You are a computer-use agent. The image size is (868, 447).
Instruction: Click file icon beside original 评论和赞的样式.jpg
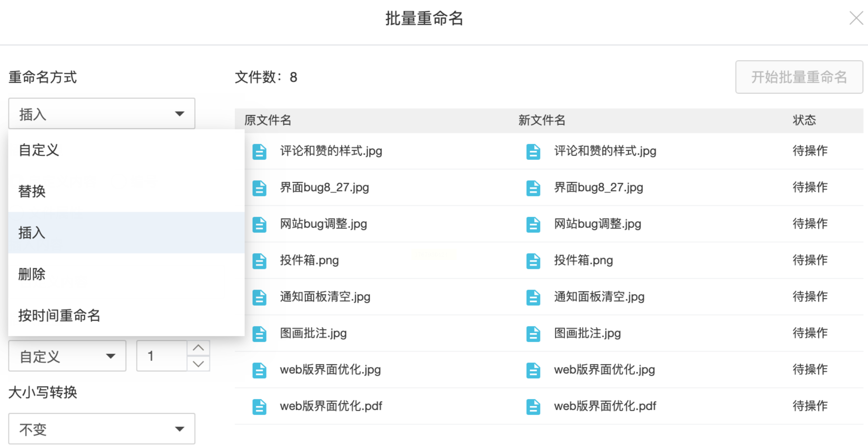coord(259,151)
